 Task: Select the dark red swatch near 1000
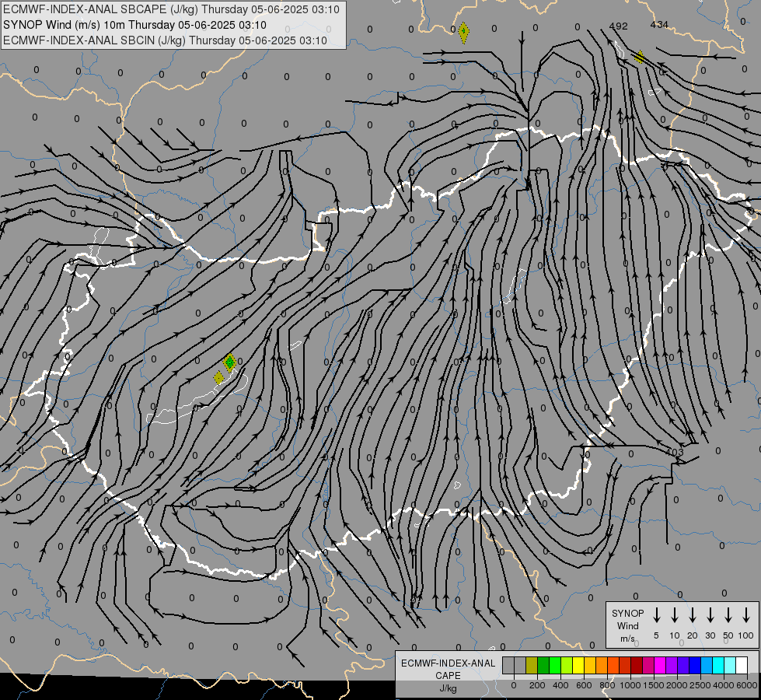tap(637, 665)
